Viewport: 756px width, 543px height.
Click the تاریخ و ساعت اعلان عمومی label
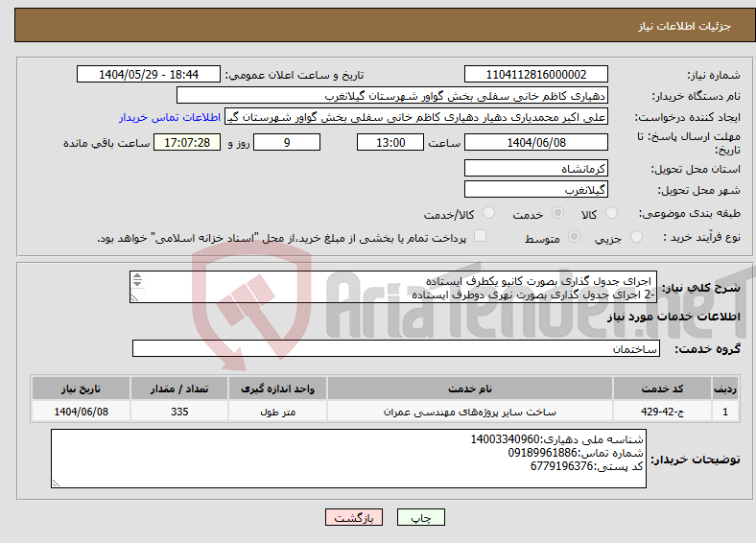[x=295, y=75]
